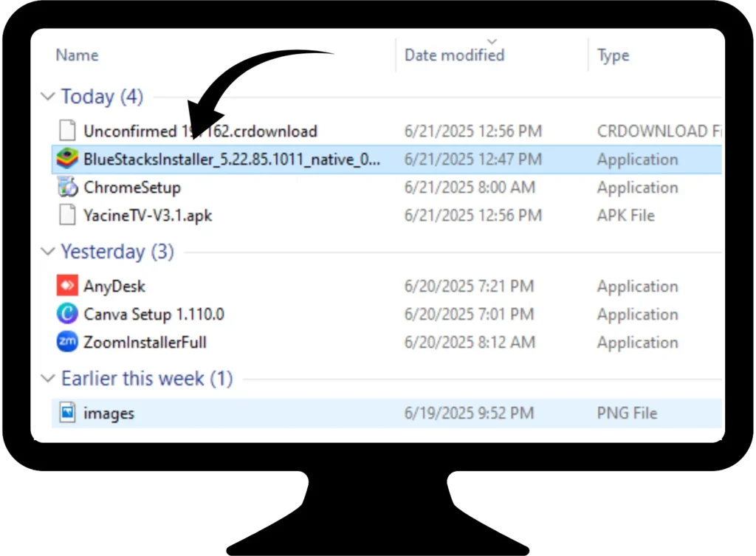Click images date 6/19/2025 9:52 PM
The image size is (756, 556).
(x=469, y=413)
